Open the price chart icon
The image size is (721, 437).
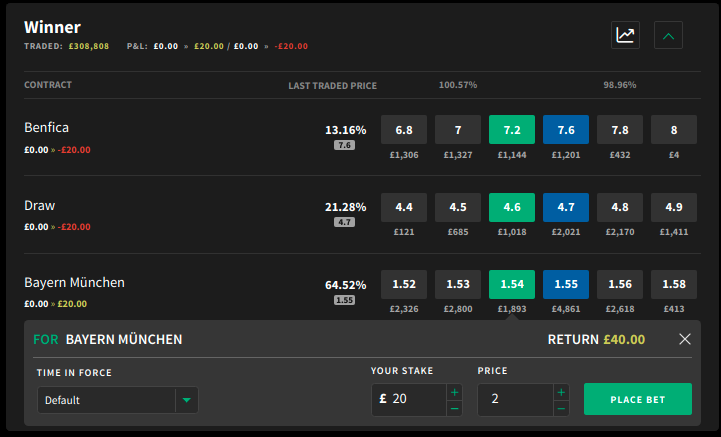coord(625,35)
